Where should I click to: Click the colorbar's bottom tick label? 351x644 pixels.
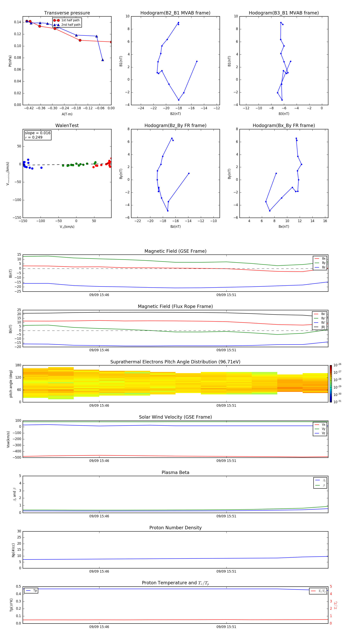[337, 402]
